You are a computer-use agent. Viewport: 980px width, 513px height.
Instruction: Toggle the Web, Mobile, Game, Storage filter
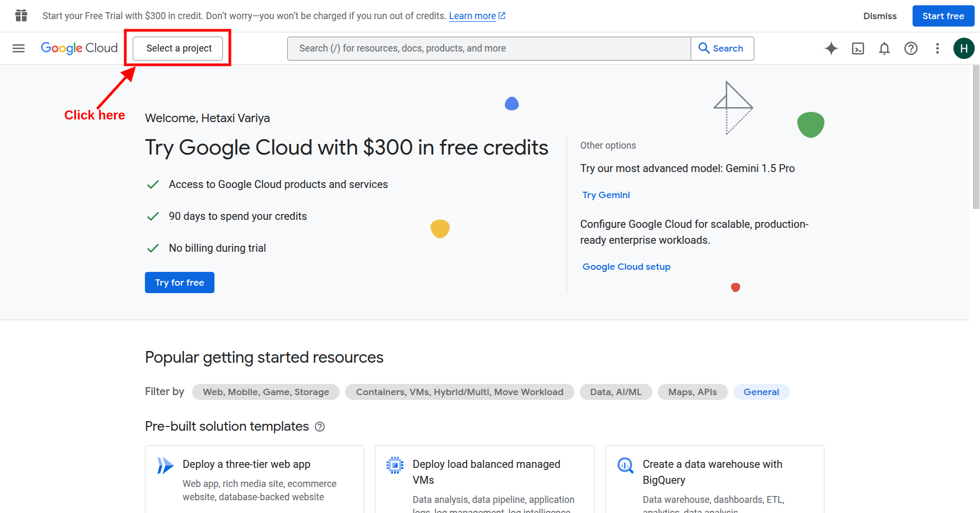click(265, 392)
